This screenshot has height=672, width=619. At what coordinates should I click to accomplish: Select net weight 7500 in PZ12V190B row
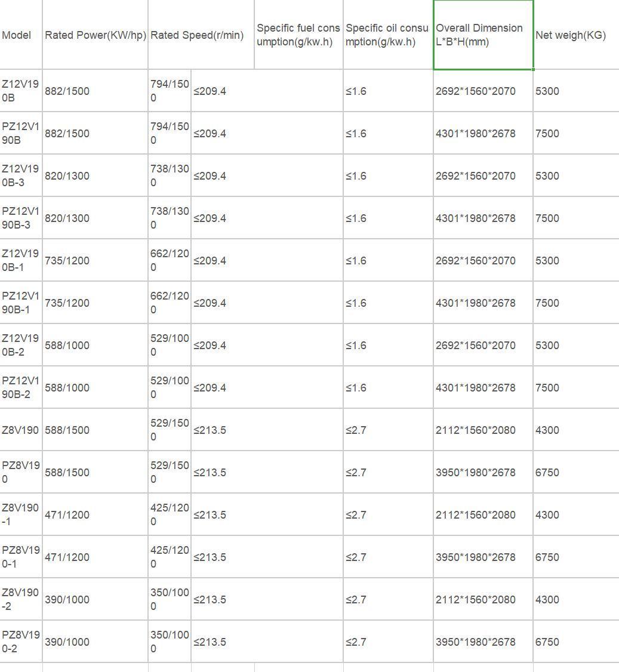tap(547, 133)
